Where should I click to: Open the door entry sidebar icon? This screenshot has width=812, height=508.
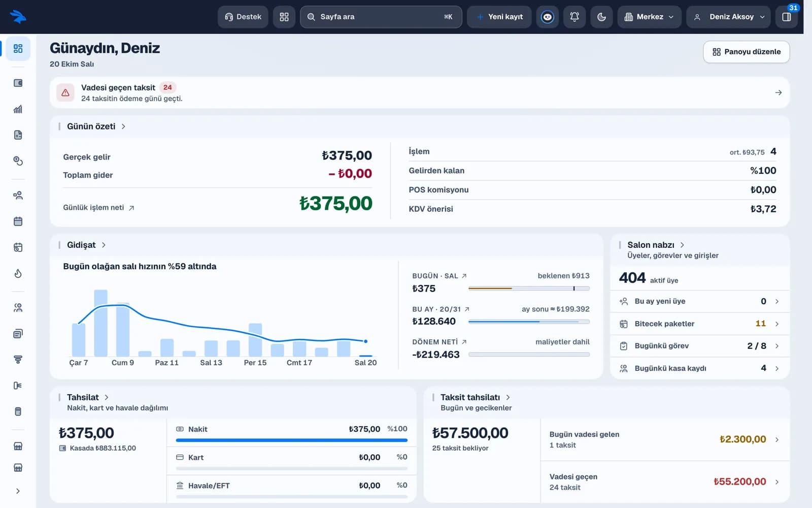tap(18, 386)
